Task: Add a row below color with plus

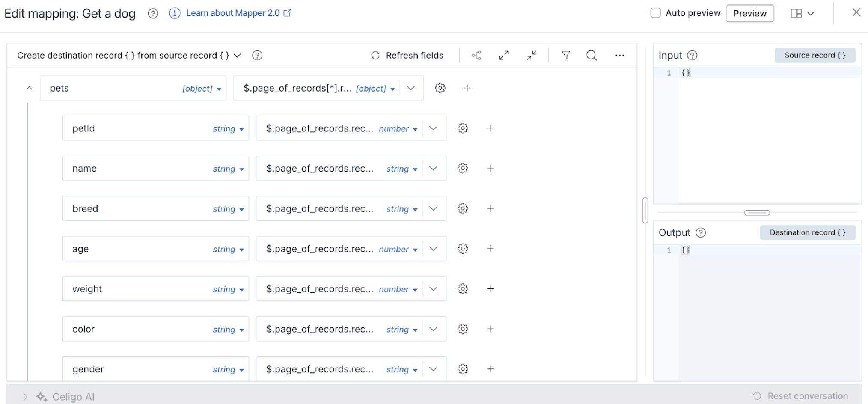Action: [490, 329]
